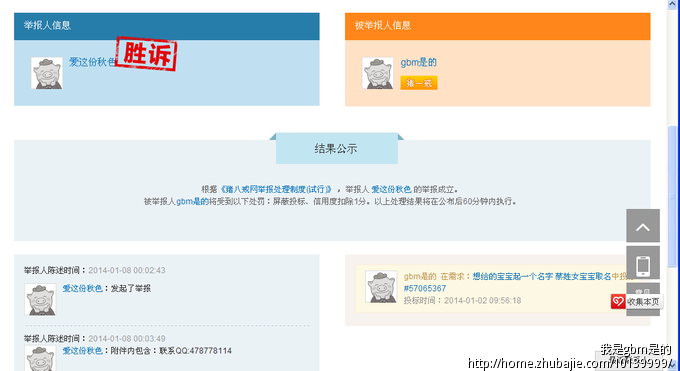680x371 pixels.
Task: Click the red heart collect icon
Action: [618, 302]
